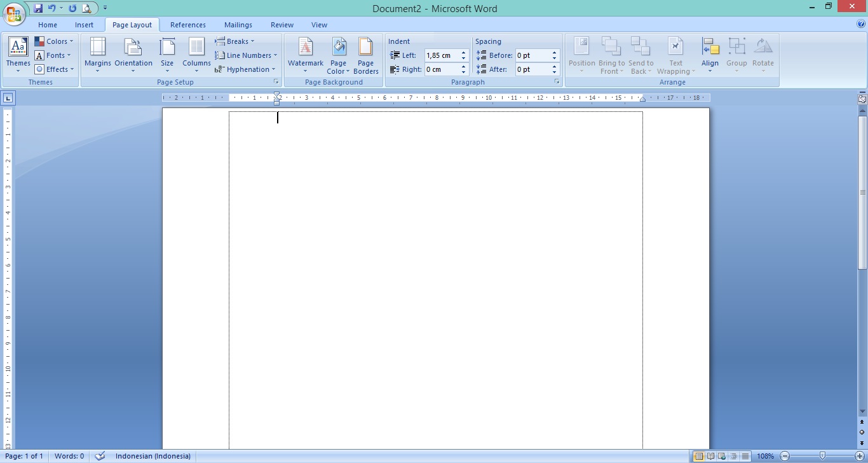Choose page Orientation

tap(133, 55)
